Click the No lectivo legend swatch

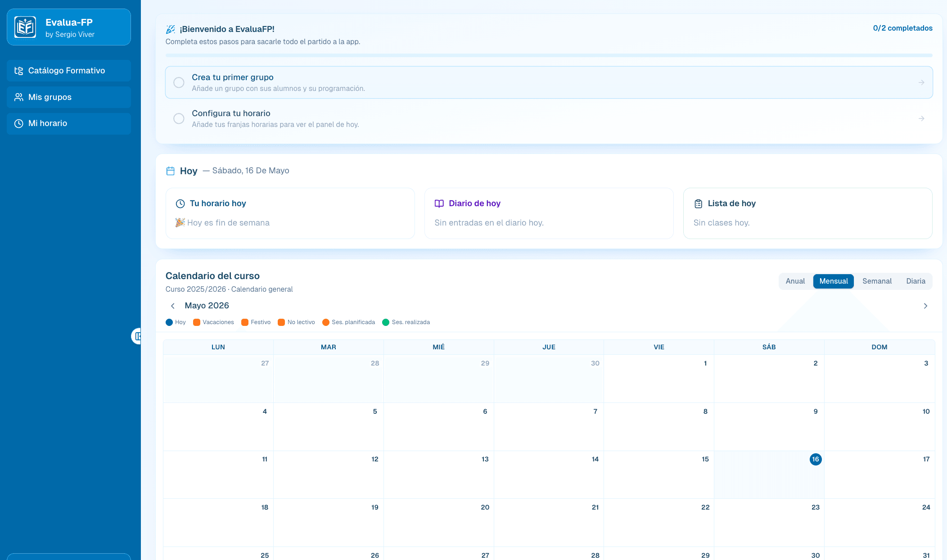[x=281, y=322]
